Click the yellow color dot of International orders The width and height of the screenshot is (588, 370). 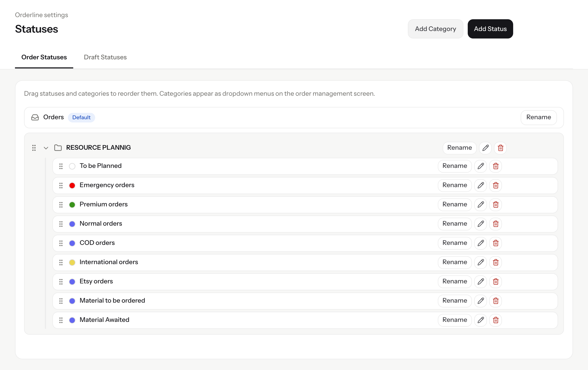point(72,263)
